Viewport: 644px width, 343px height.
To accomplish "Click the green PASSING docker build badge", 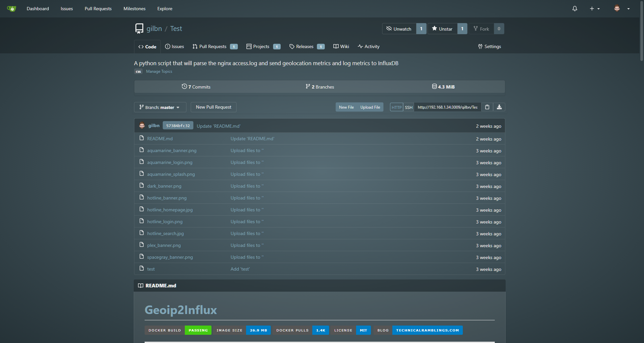I will tap(198, 330).
